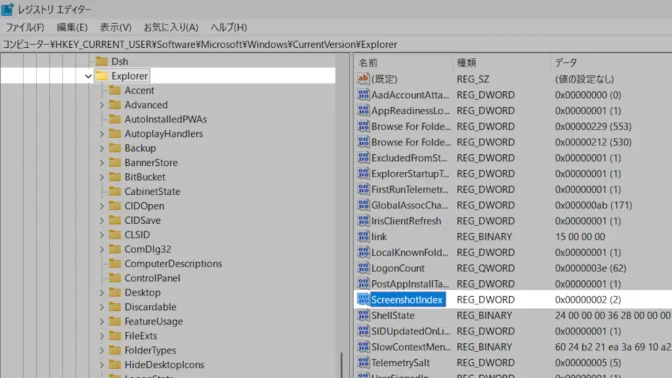Select the SlowContextMen... value name
This screenshot has height=378, width=672.
pyautogui.click(x=411, y=347)
